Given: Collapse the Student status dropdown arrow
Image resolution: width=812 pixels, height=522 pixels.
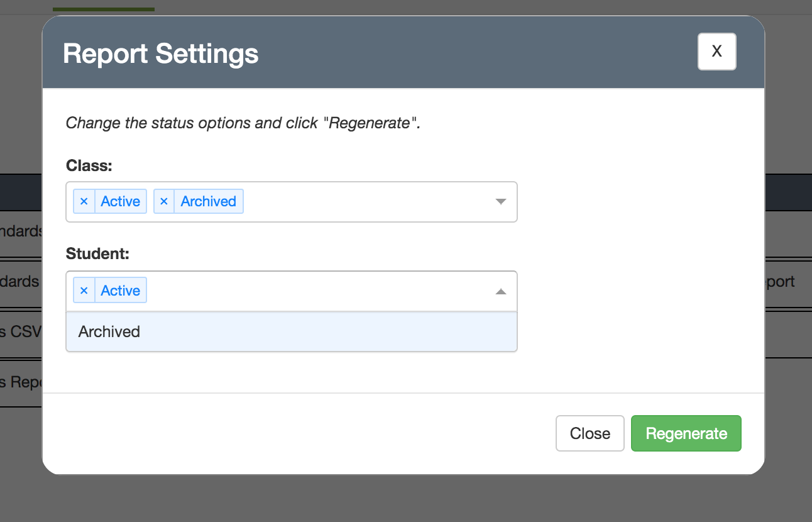Looking at the screenshot, I should [500, 291].
